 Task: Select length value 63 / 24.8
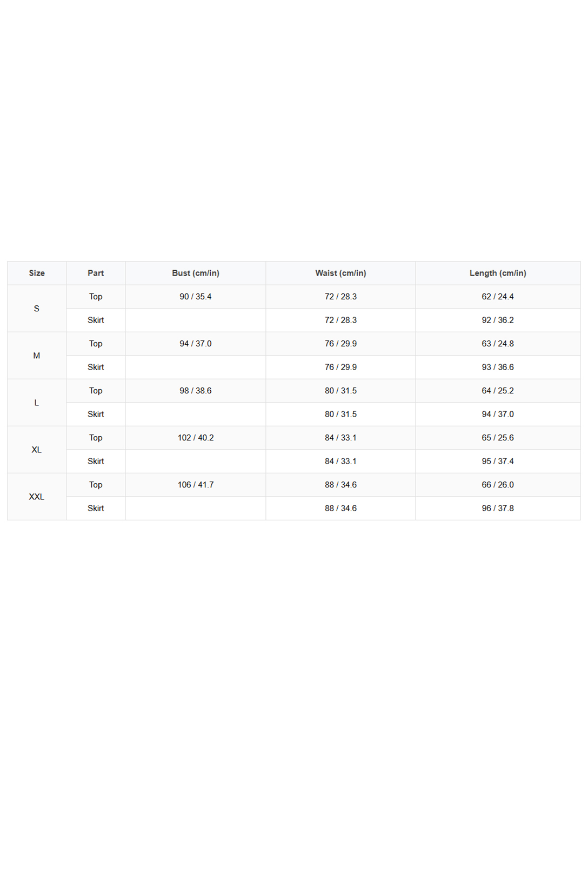[498, 344]
